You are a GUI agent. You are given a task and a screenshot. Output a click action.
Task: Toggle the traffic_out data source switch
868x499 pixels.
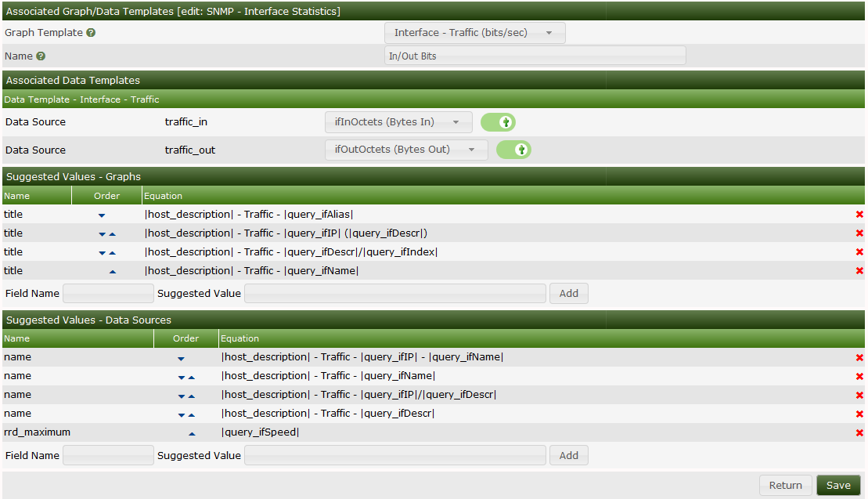(513, 150)
